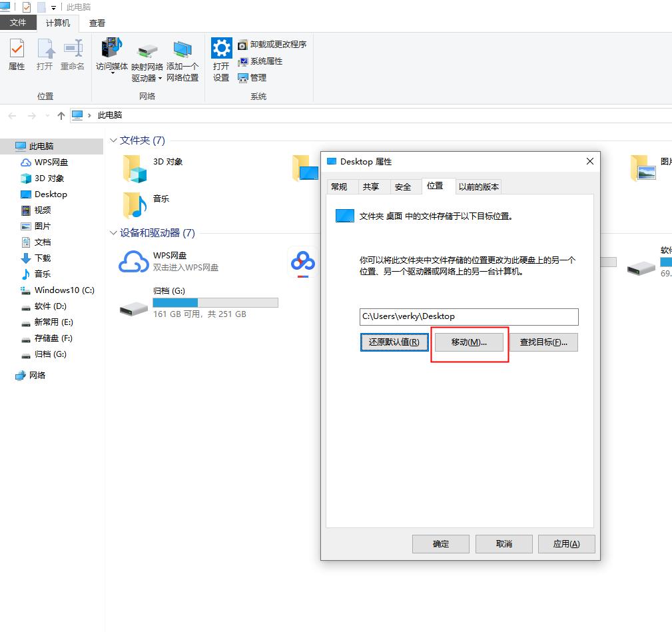Click the forward navigation arrow
Viewport: 672px width, 632px height.
[x=32, y=116]
